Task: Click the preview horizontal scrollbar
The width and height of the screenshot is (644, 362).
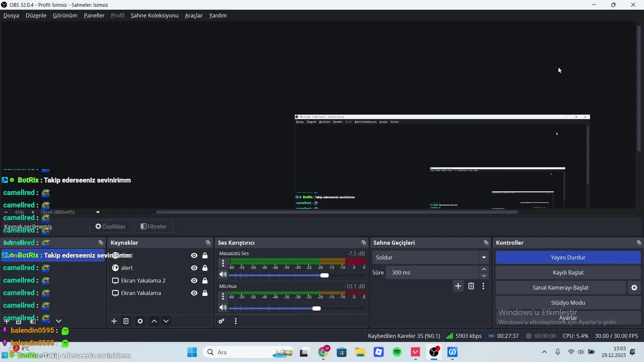Action: pos(337,212)
